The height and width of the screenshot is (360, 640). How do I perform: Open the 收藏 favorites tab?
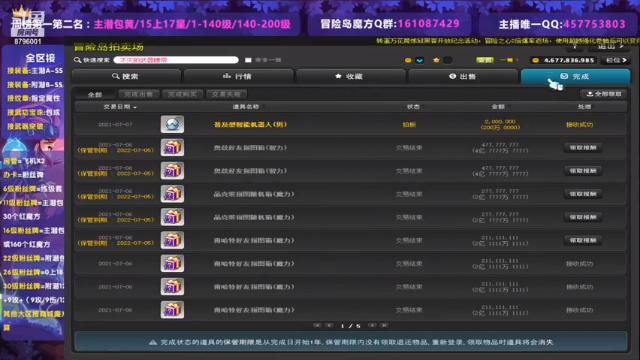351,76
